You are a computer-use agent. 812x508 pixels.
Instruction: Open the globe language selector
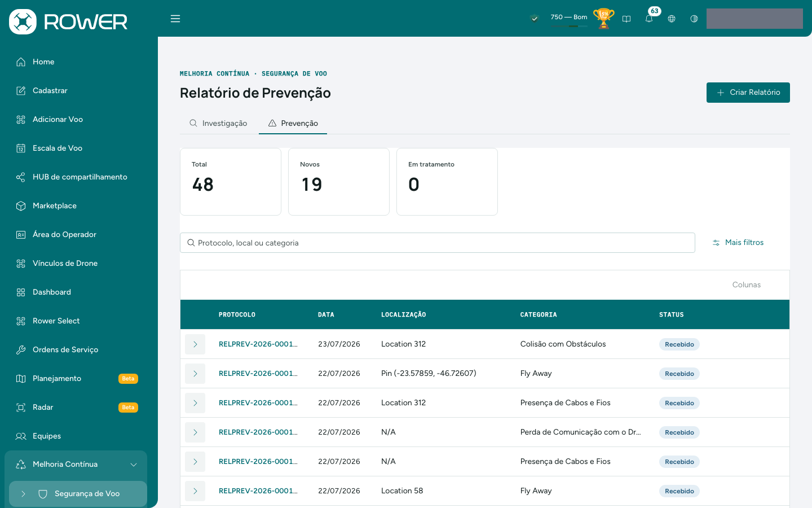click(x=672, y=19)
